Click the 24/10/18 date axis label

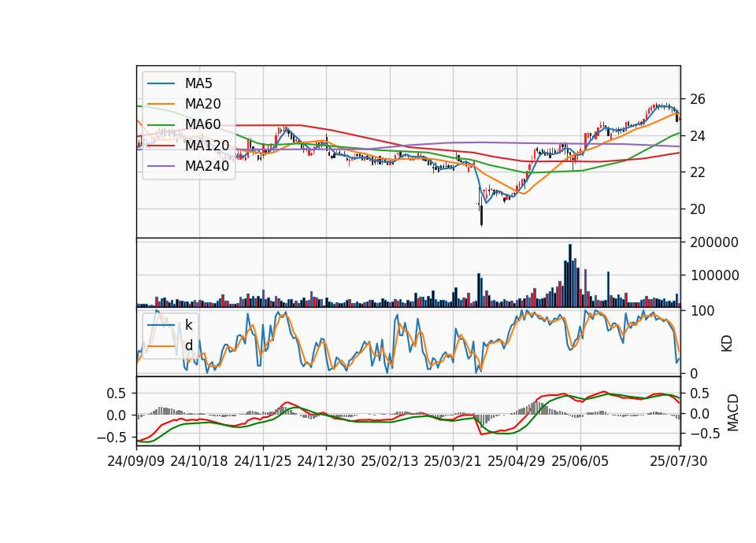(199, 461)
